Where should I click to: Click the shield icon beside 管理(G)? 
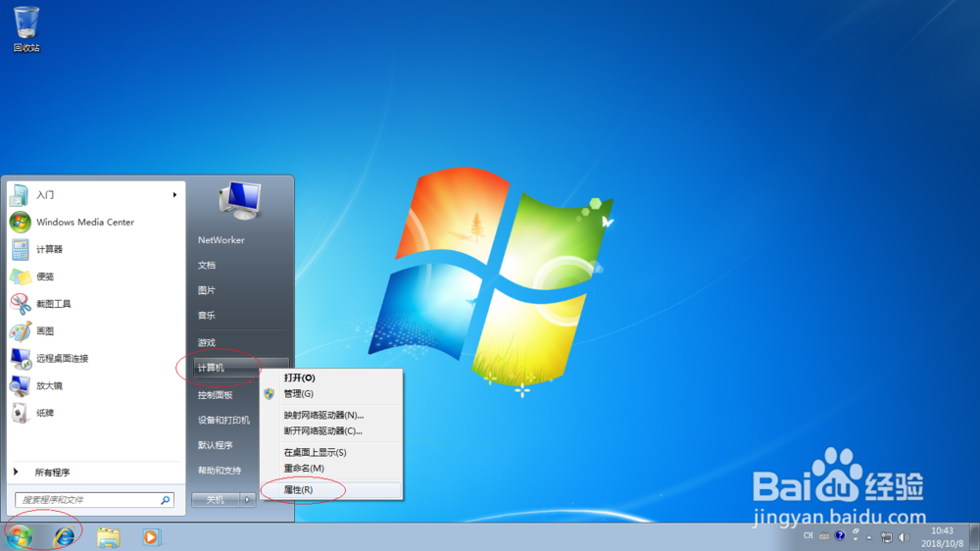coord(269,393)
